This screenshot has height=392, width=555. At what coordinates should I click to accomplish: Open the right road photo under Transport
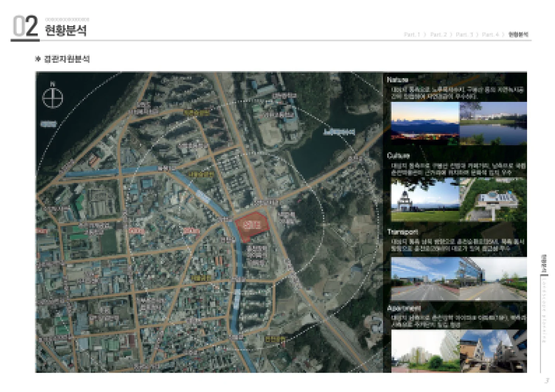[x=493, y=279]
